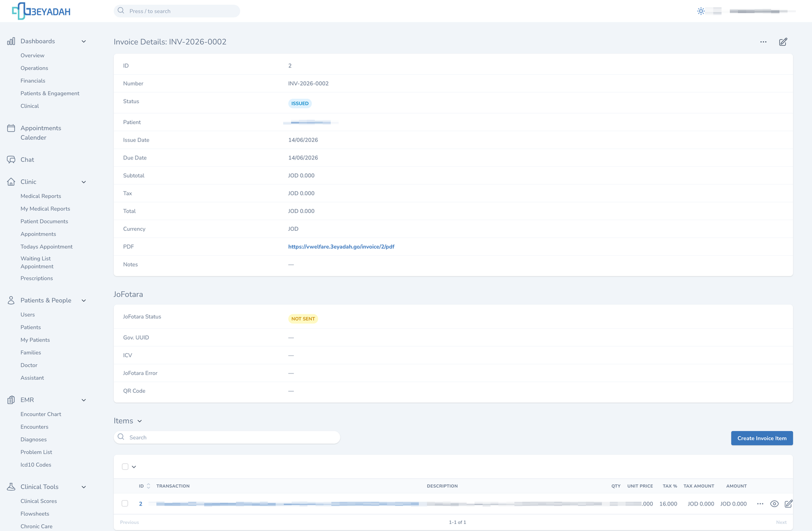Screen dimensions: 812x531
Task: Open Medical Reports page
Action: coord(41,196)
